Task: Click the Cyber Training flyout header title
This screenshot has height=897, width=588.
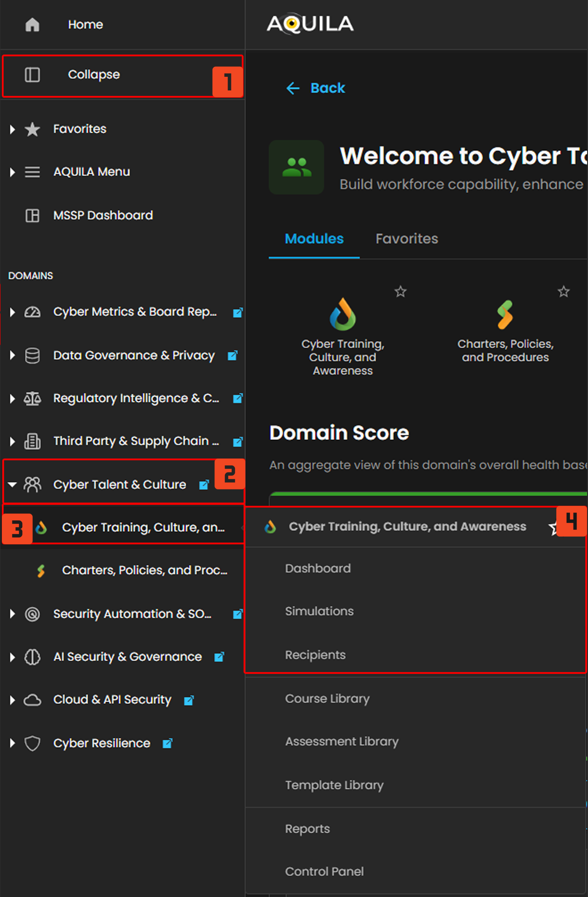Action: click(x=408, y=527)
